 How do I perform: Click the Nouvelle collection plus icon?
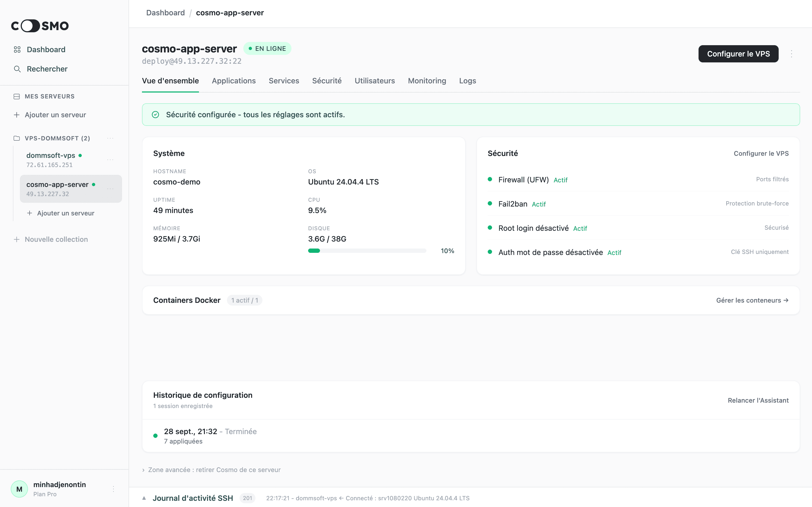click(x=16, y=239)
